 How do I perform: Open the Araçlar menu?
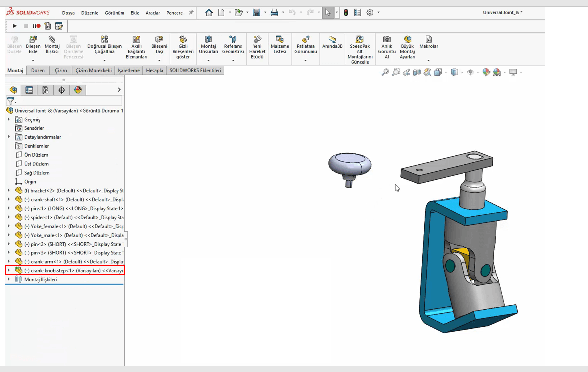(x=153, y=13)
